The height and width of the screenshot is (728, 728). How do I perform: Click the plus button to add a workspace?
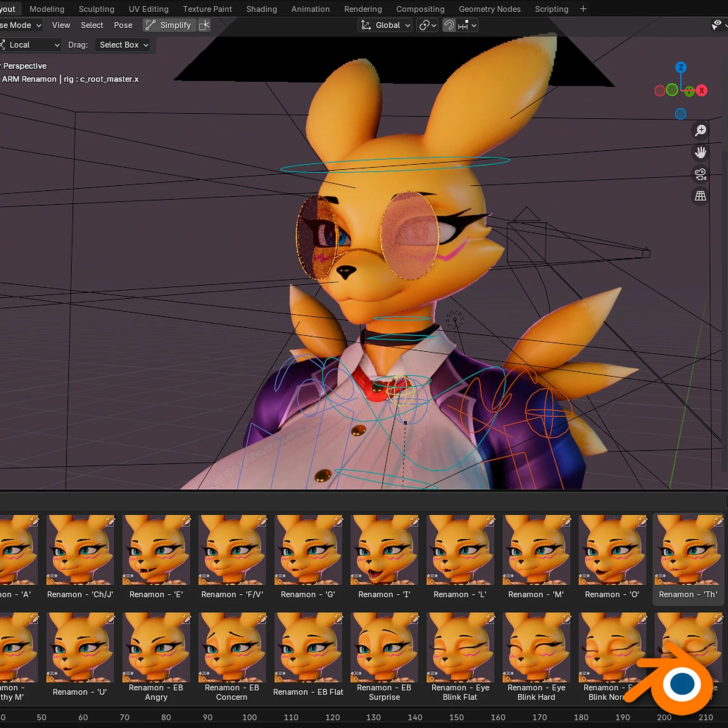click(583, 9)
